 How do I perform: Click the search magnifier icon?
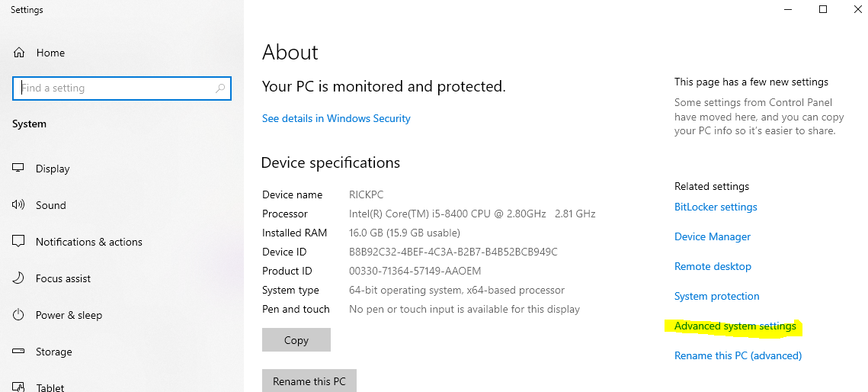click(x=219, y=88)
